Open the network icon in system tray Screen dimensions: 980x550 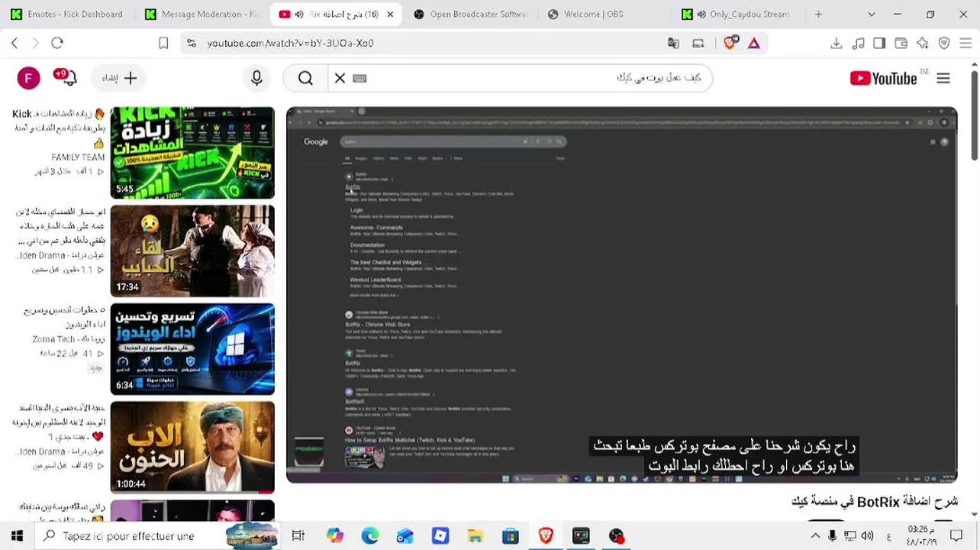(x=850, y=536)
